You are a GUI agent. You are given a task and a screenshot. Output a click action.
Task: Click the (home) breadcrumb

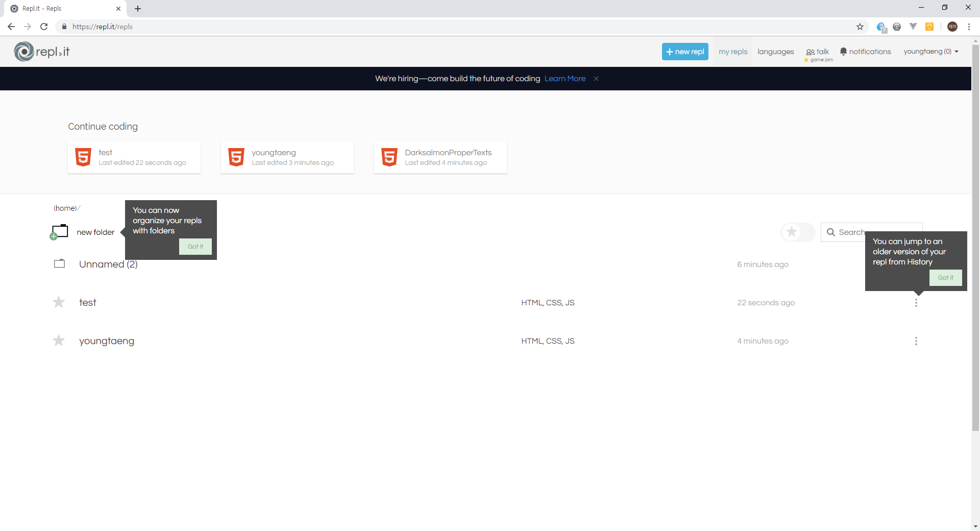[x=65, y=208]
